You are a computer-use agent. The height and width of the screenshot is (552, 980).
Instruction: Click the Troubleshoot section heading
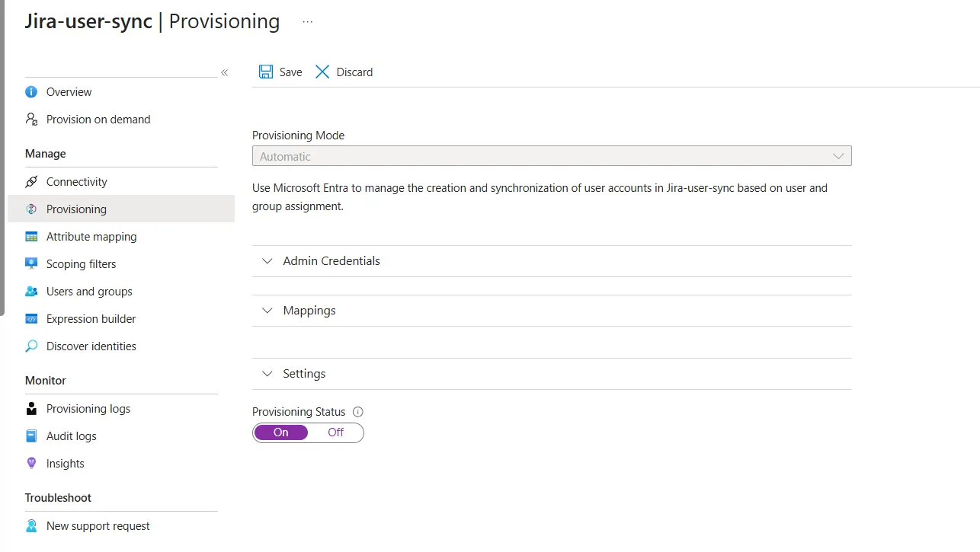click(x=58, y=498)
